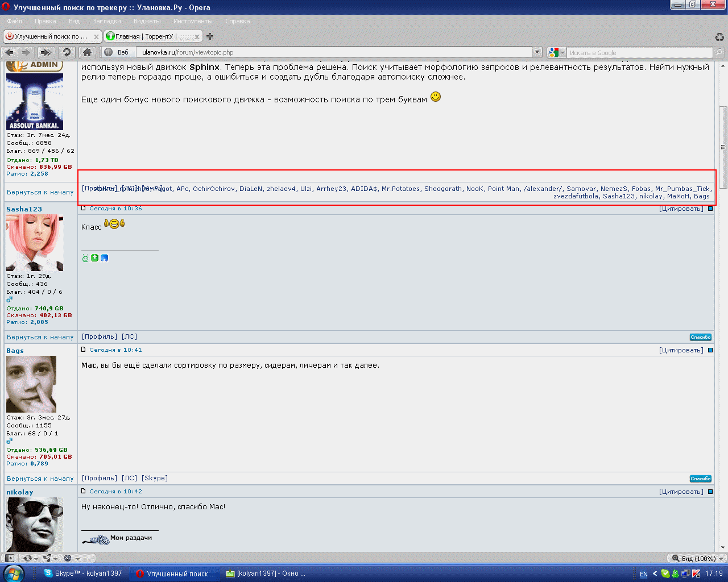Go to the Home page icon
728x582 pixels.
pos(86,52)
